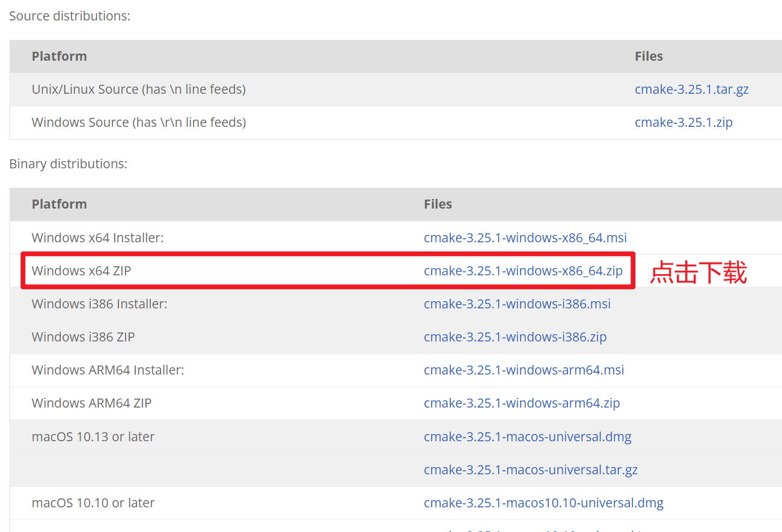
Task: Click the 'Windows i386 Installer:' label
Action: [99, 304]
